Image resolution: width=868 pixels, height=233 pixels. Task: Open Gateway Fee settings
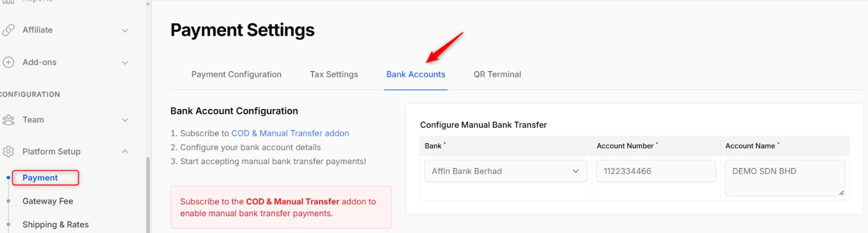pos(48,201)
